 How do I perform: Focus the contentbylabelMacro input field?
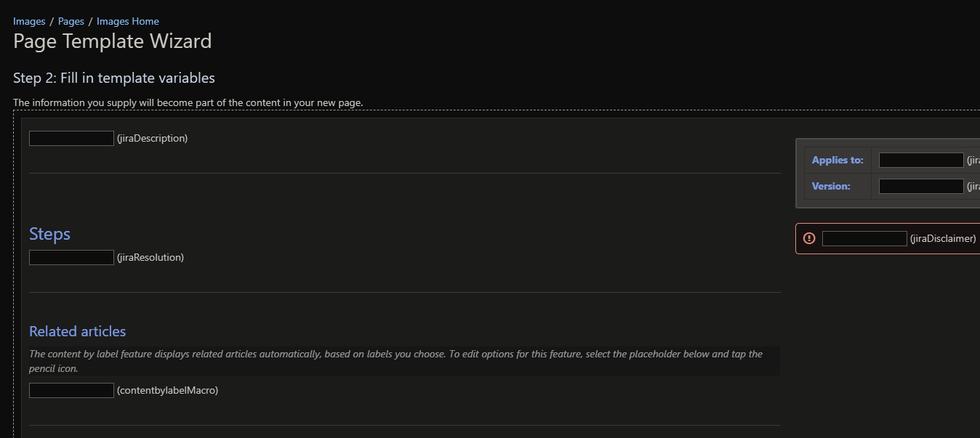(x=71, y=390)
